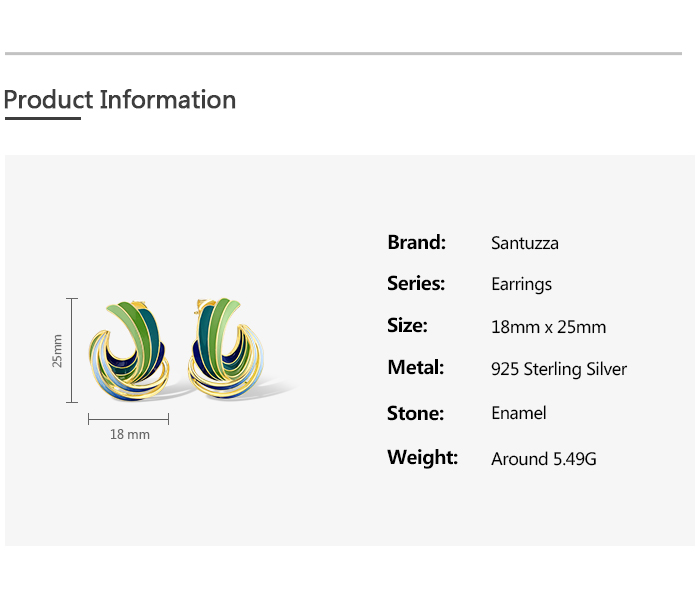Image resolution: width=700 pixels, height=596 pixels.
Task: Select the Size label
Action: pos(407,326)
